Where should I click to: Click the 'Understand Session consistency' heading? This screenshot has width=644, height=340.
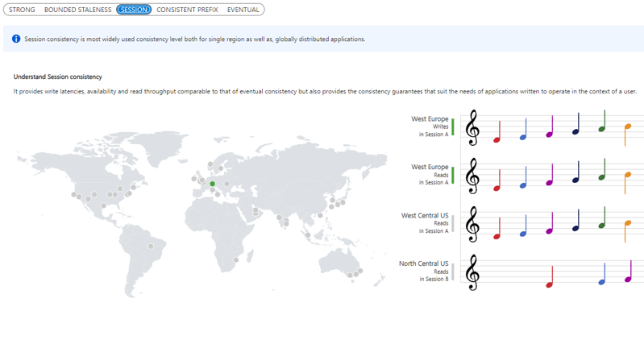tap(58, 77)
